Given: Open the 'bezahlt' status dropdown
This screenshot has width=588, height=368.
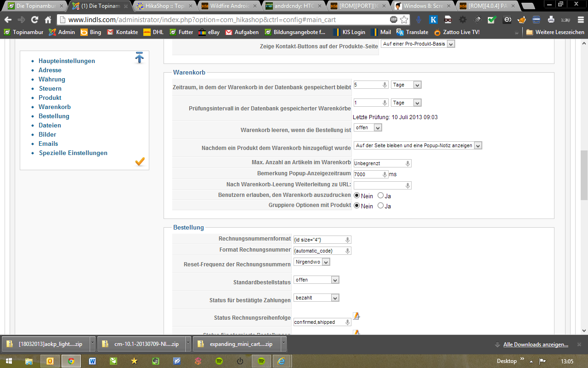Looking at the screenshot, I should tap(316, 298).
